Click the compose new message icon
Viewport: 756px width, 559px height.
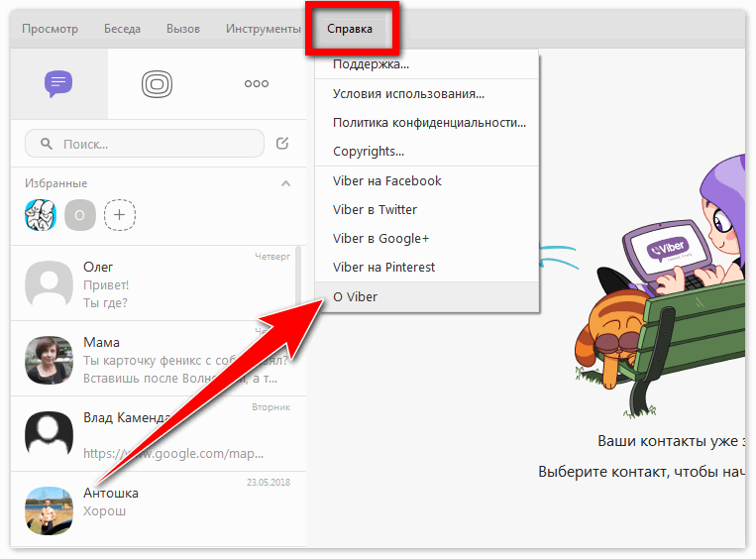(282, 143)
